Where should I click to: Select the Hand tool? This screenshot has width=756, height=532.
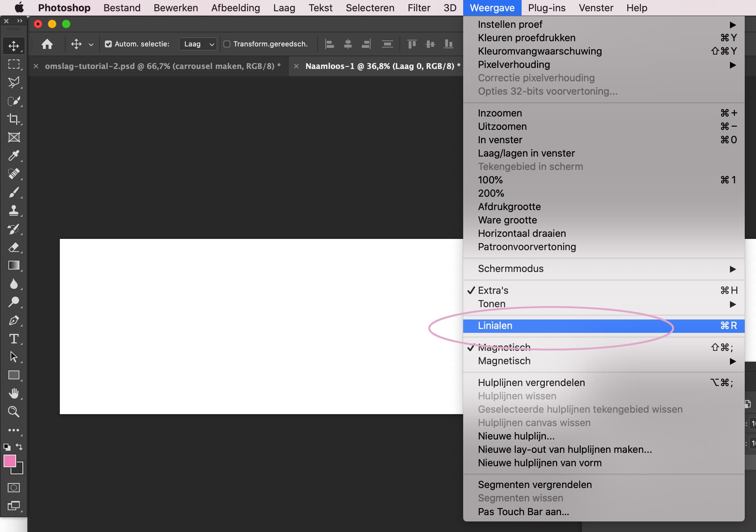click(13, 393)
